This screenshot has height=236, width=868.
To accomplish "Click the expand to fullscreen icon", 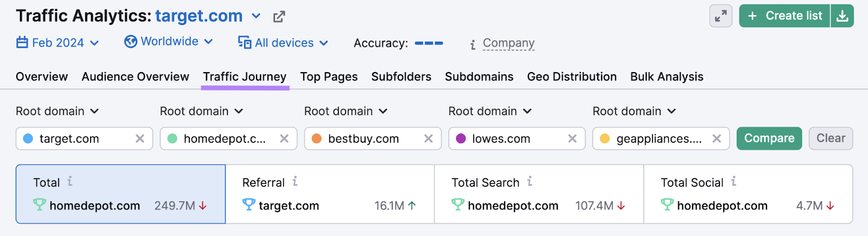I will point(720,16).
